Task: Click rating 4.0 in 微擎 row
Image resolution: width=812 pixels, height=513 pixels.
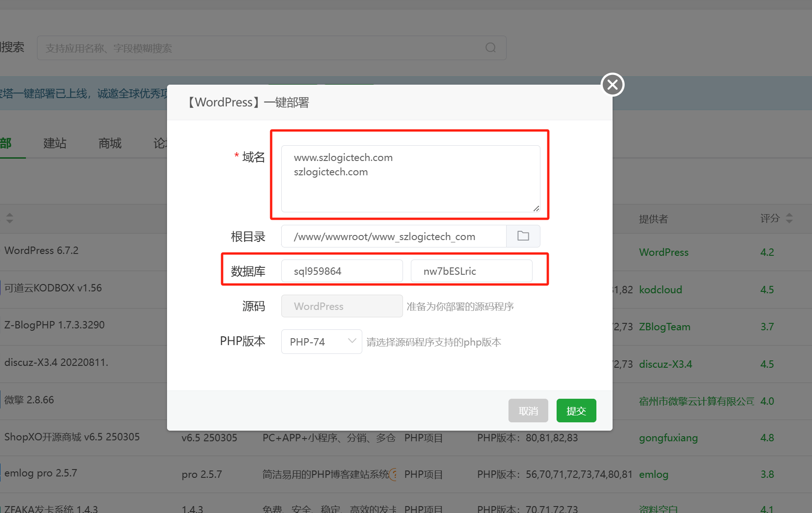Action: pyautogui.click(x=767, y=401)
